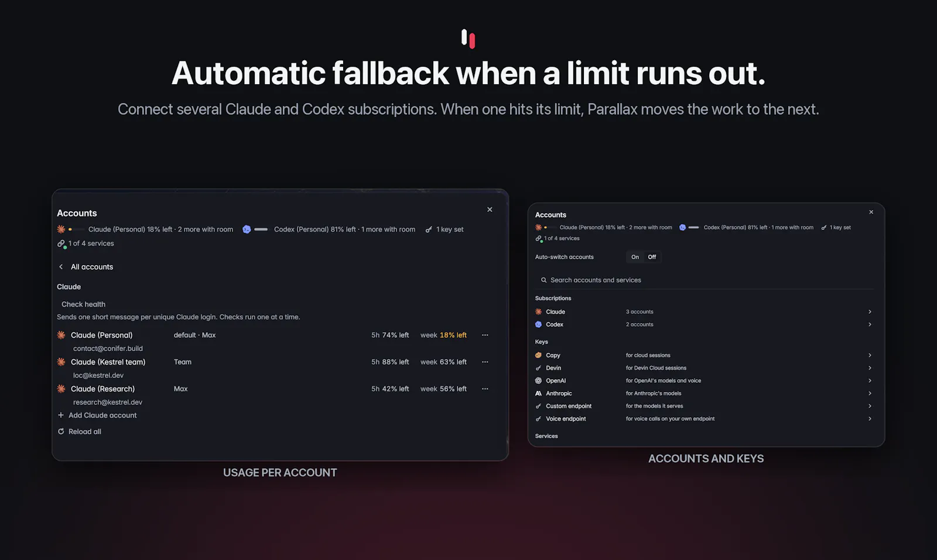
Task: Click Add Claude account
Action: point(97,415)
